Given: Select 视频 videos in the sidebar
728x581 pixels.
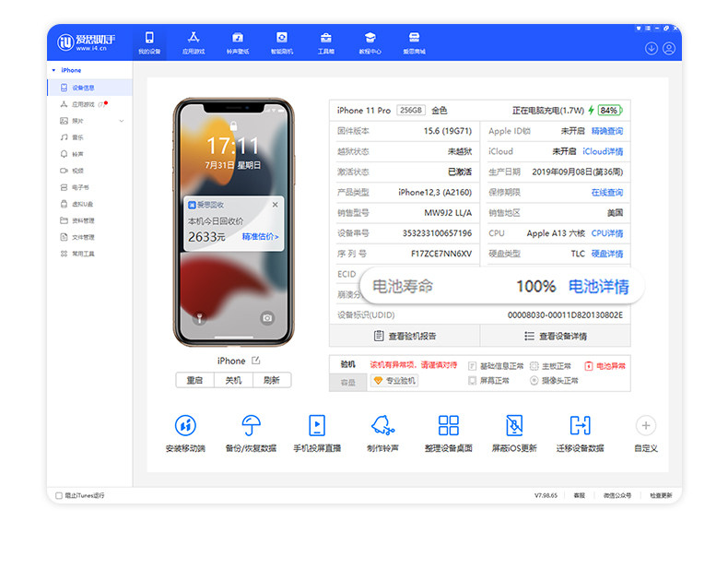Looking at the screenshot, I should point(89,171).
